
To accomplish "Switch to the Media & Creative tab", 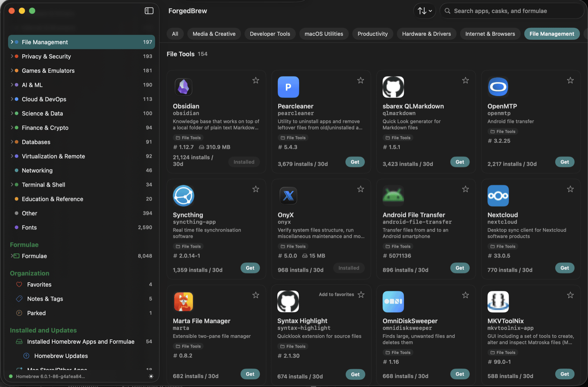I will click(x=214, y=34).
